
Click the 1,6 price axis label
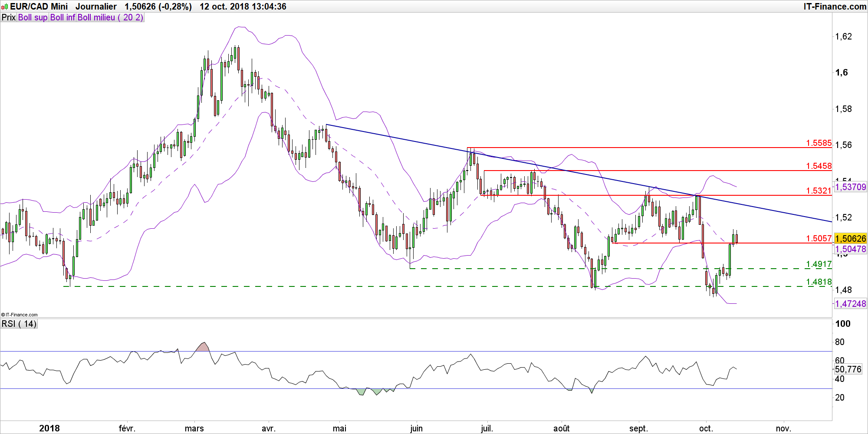pos(842,72)
